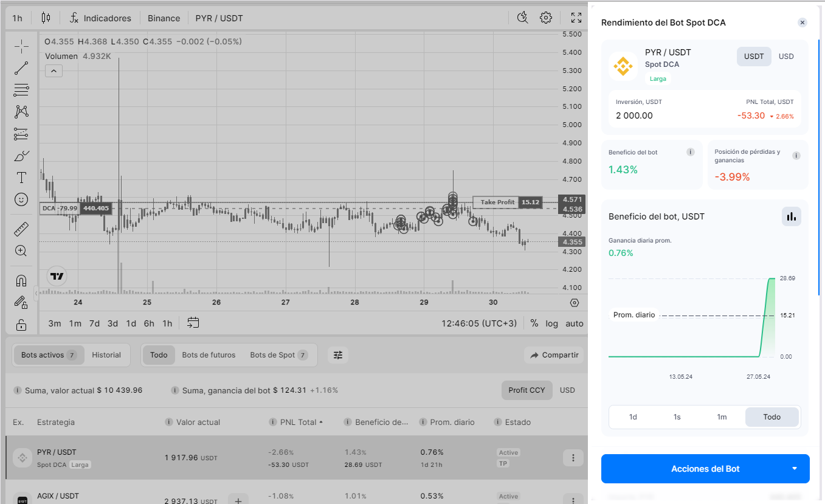The height and width of the screenshot is (504, 825).
Task: Select the 6h time range
Action: coord(149,323)
